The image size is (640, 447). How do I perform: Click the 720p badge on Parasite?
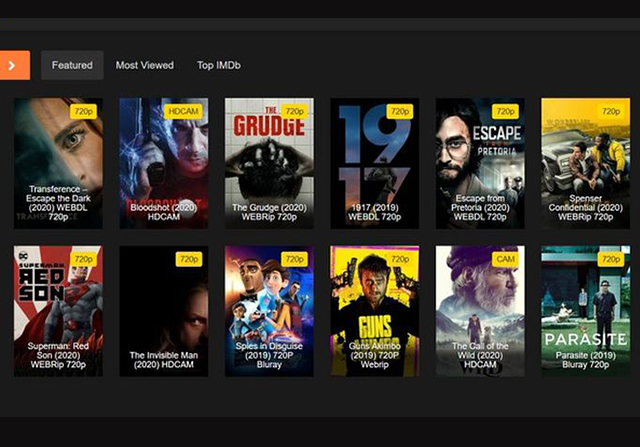(x=611, y=259)
